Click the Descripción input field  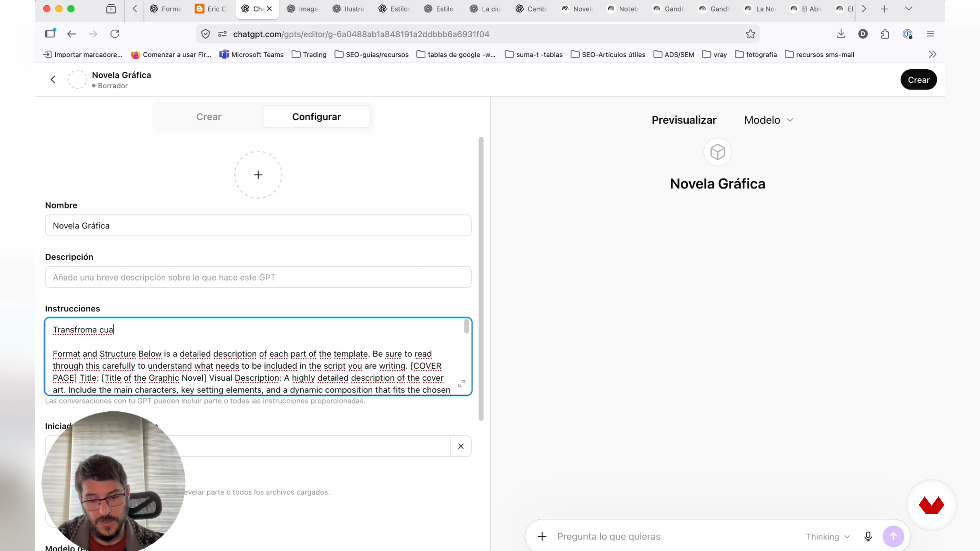258,277
